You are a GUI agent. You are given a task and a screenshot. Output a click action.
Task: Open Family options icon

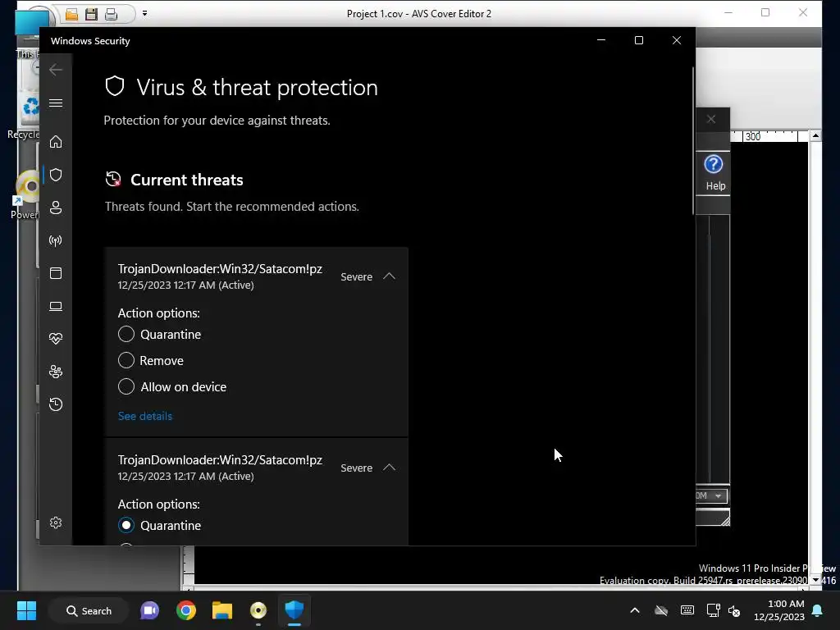pyautogui.click(x=56, y=372)
